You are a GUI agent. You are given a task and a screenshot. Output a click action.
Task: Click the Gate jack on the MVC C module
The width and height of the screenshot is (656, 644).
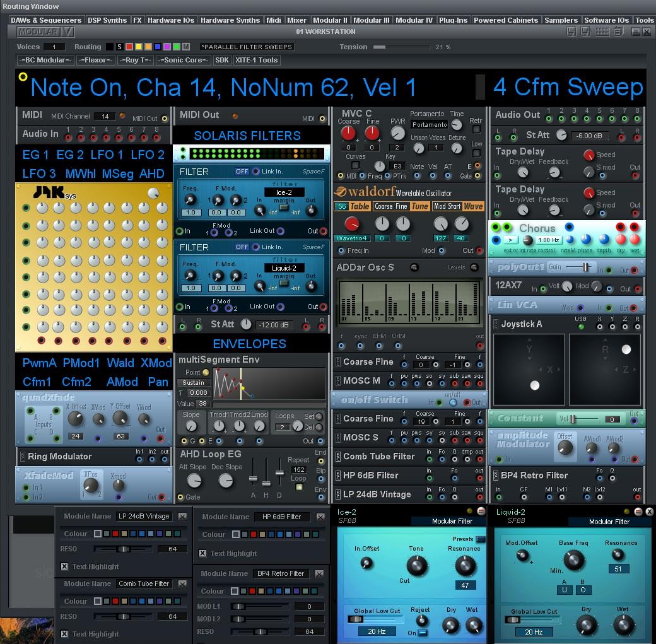(x=477, y=176)
